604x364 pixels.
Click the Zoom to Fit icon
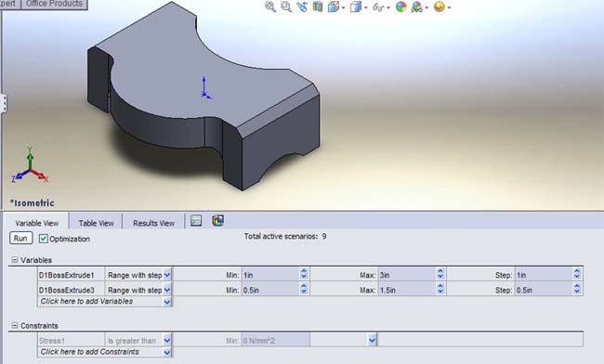(x=270, y=6)
